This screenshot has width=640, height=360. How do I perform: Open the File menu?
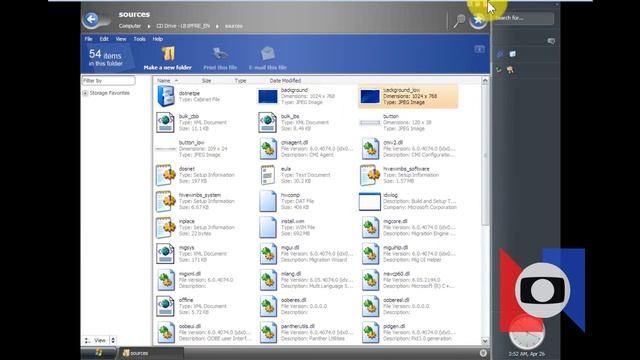(x=89, y=39)
